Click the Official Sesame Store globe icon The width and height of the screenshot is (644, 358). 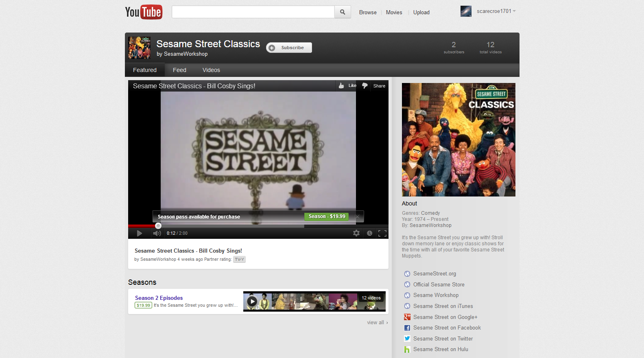(x=407, y=285)
